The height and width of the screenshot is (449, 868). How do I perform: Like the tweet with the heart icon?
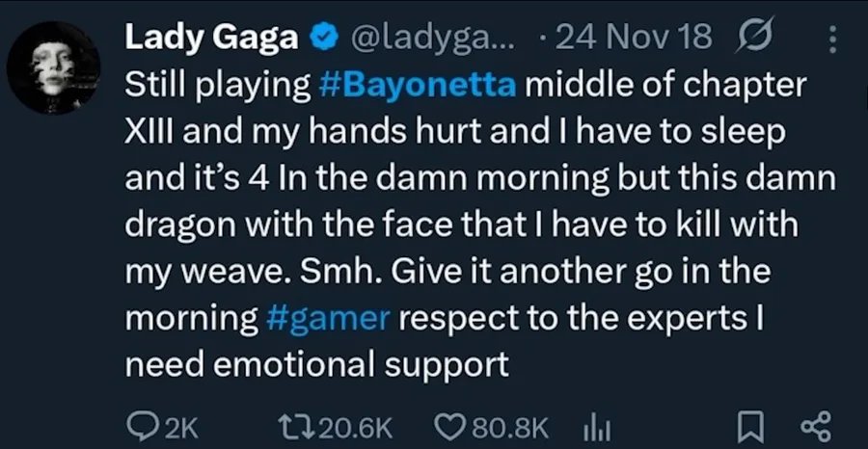tap(448, 426)
